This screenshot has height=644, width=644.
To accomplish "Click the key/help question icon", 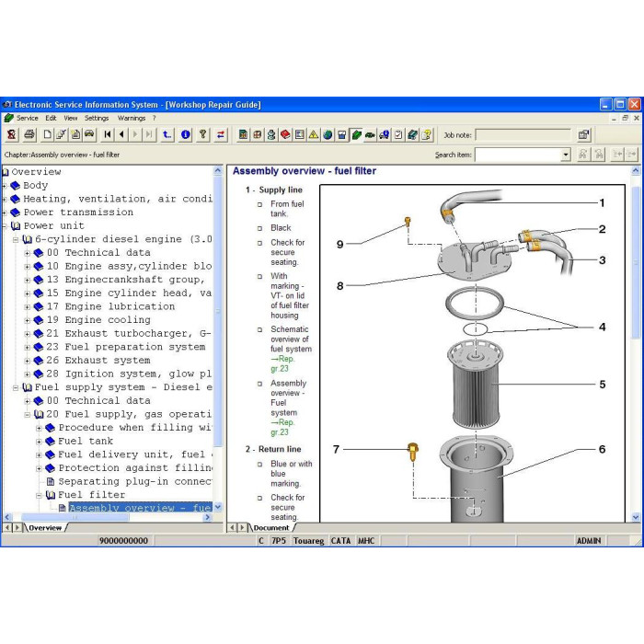I will (203, 134).
